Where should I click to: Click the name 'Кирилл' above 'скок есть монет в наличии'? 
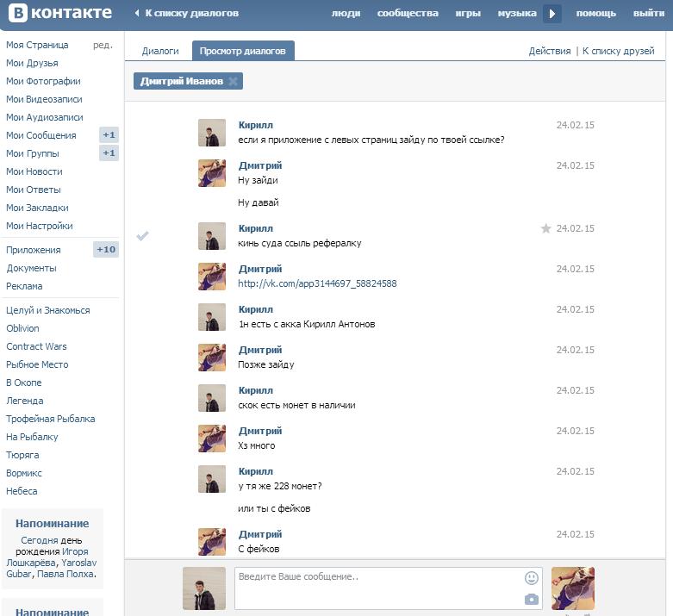[x=256, y=390]
